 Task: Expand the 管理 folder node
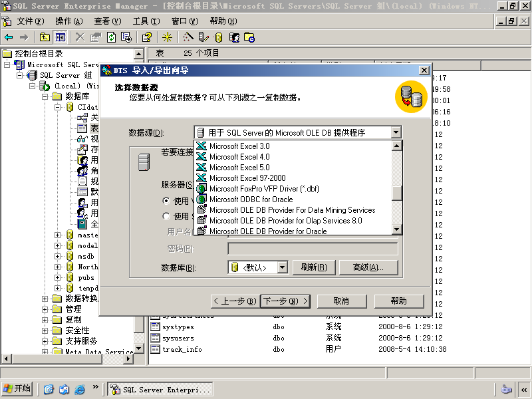pyautogui.click(x=45, y=309)
